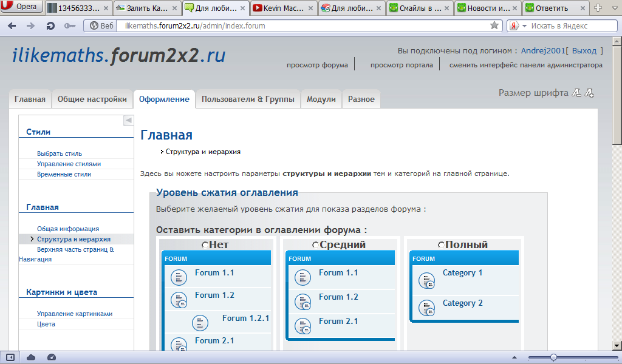622x364 pixels.
Task: Click сменить интерфейс панели администратора link
Action: [x=525, y=65]
